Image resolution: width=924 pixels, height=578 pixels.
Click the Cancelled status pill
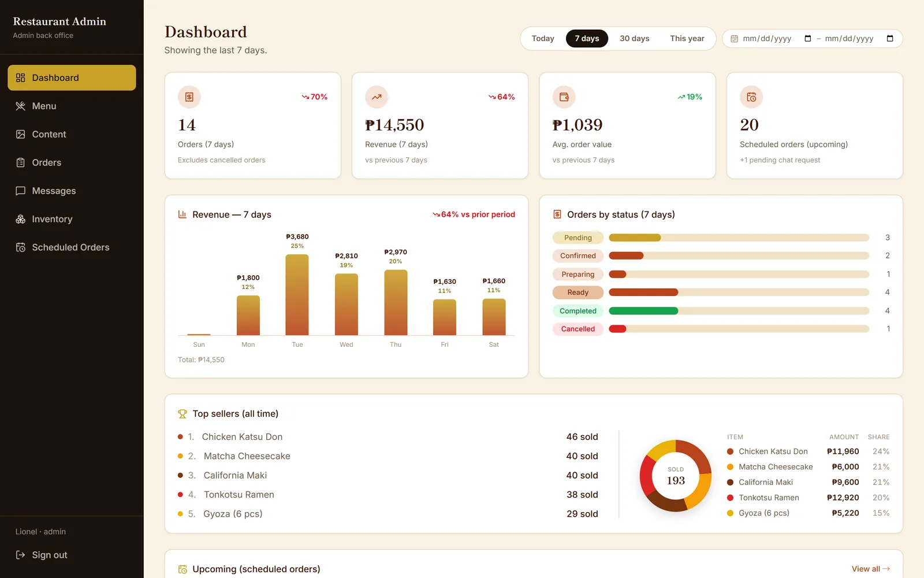point(578,329)
